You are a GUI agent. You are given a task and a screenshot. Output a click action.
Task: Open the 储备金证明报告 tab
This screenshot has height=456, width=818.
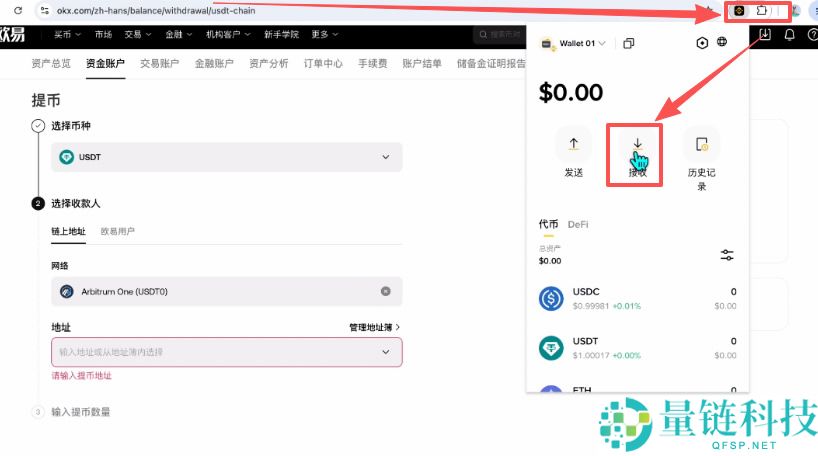491,64
